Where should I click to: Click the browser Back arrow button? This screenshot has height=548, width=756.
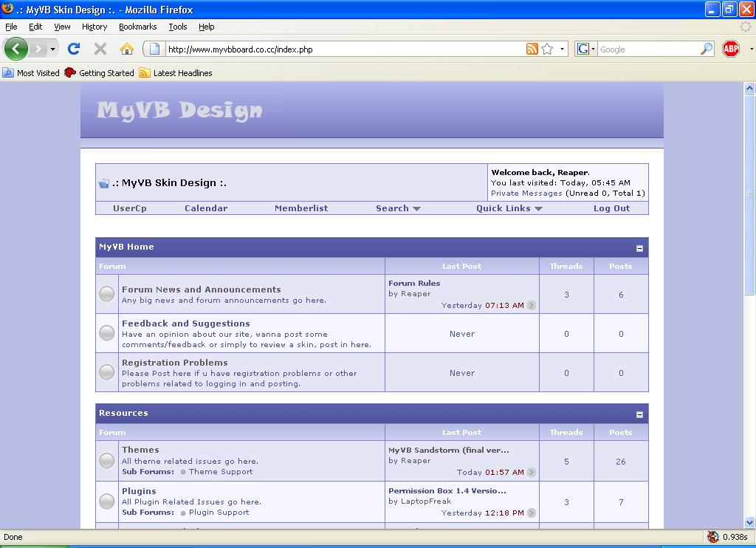[x=16, y=49]
